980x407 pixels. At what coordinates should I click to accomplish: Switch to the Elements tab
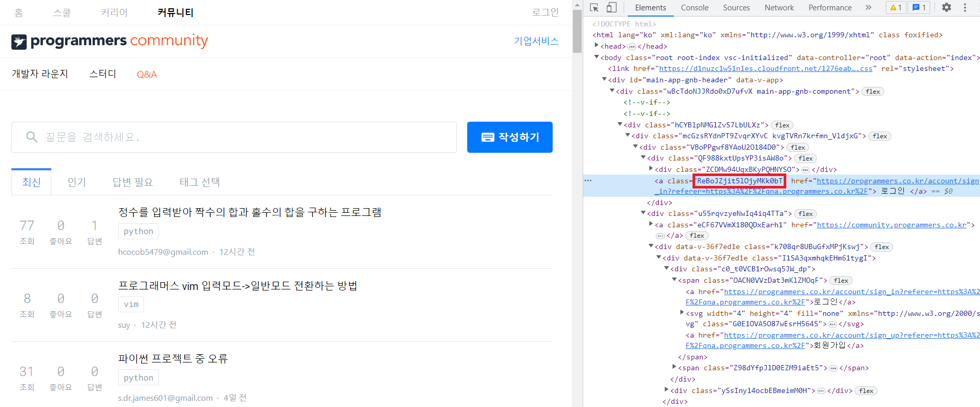coord(650,8)
